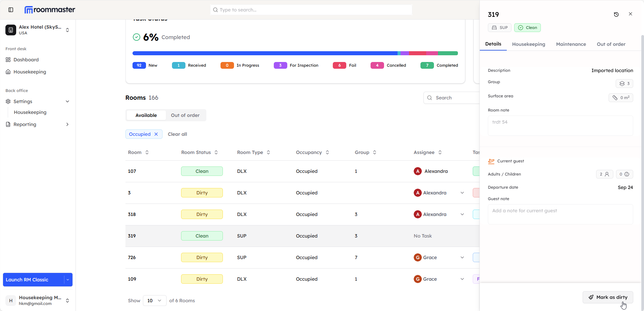The image size is (644, 311).
Task: Remove the Occupied filter chip
Action: tap(156, 134)
